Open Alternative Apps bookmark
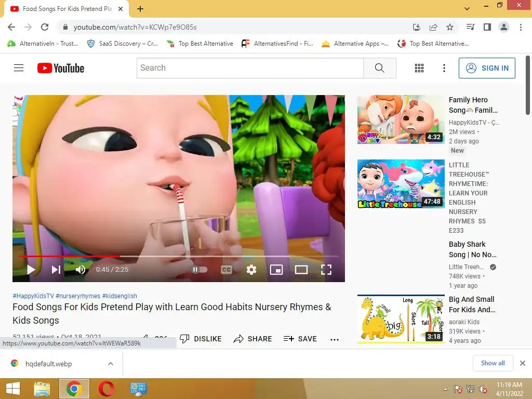Screen dimensions: 532x399 355,44
